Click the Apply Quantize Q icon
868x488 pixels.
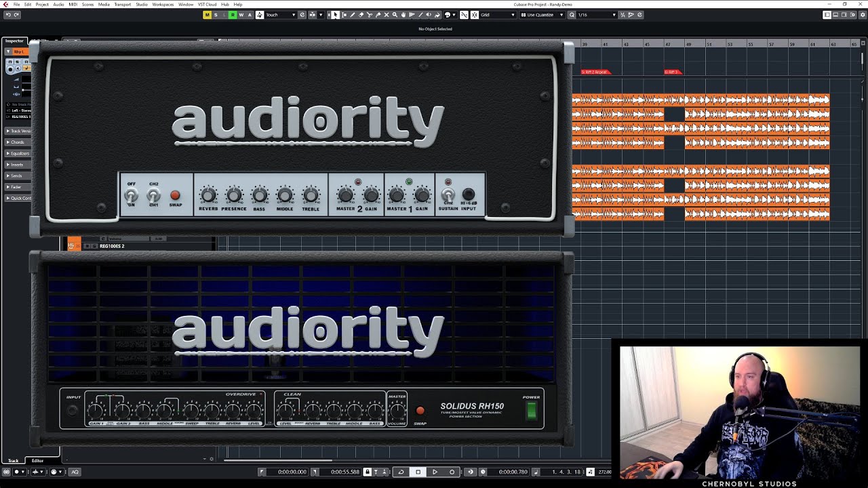pos(572,15)
